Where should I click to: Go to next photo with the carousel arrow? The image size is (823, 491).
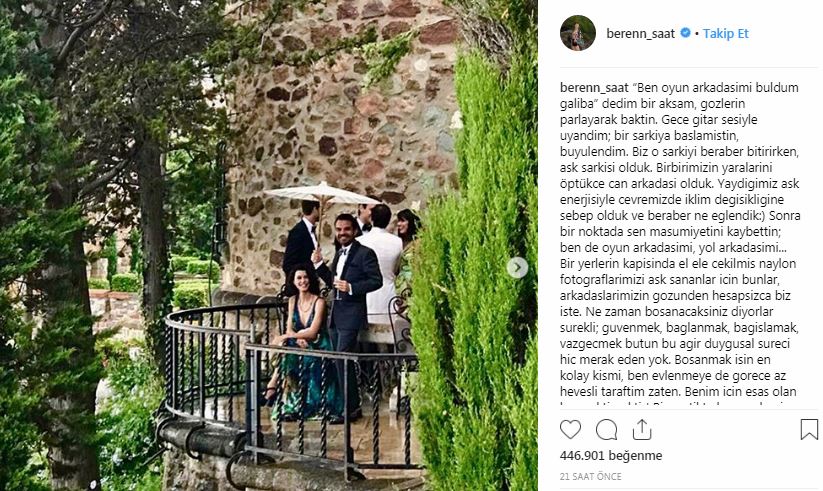click(x=517, y=268)
